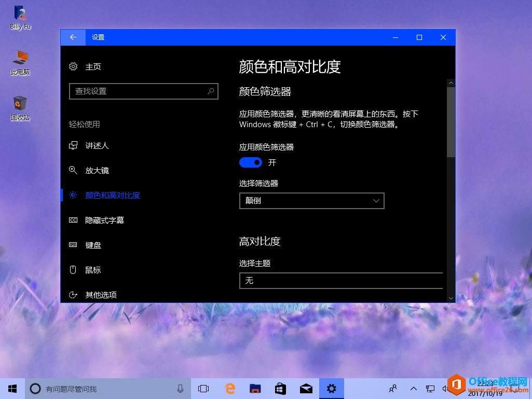Expand the filter selection dropdown showing 颠倒
This screenshot has width=532, height=399.
[311, 201]
